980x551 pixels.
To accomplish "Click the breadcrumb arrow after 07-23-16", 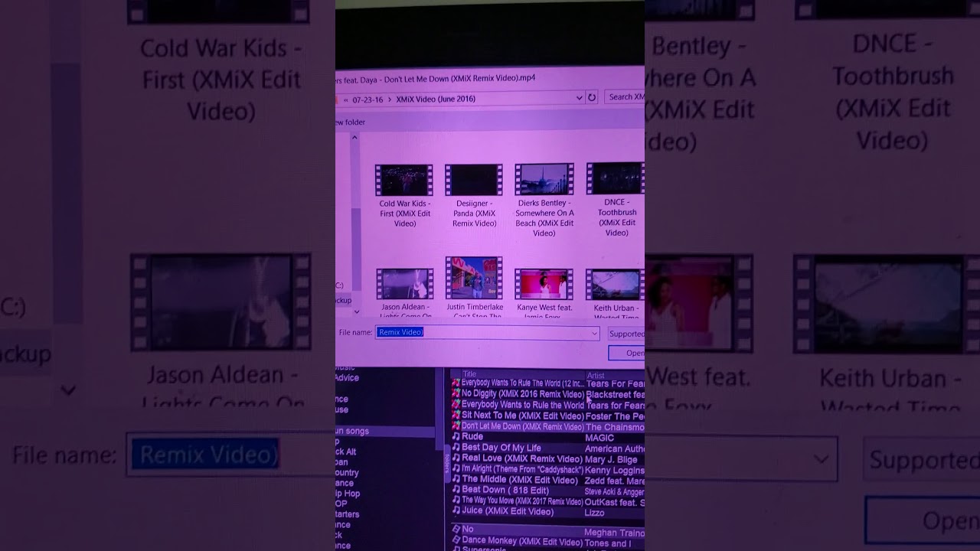I will [390, 99].
